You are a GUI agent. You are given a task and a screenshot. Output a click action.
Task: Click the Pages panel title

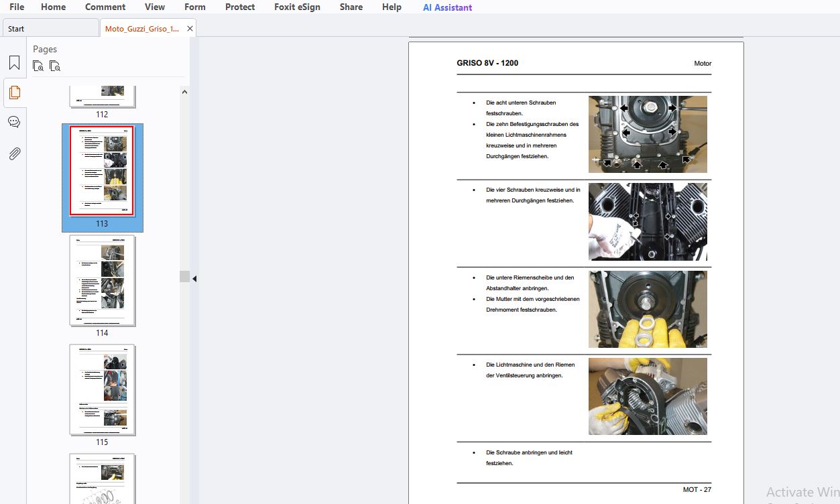[x=45, y=49]
